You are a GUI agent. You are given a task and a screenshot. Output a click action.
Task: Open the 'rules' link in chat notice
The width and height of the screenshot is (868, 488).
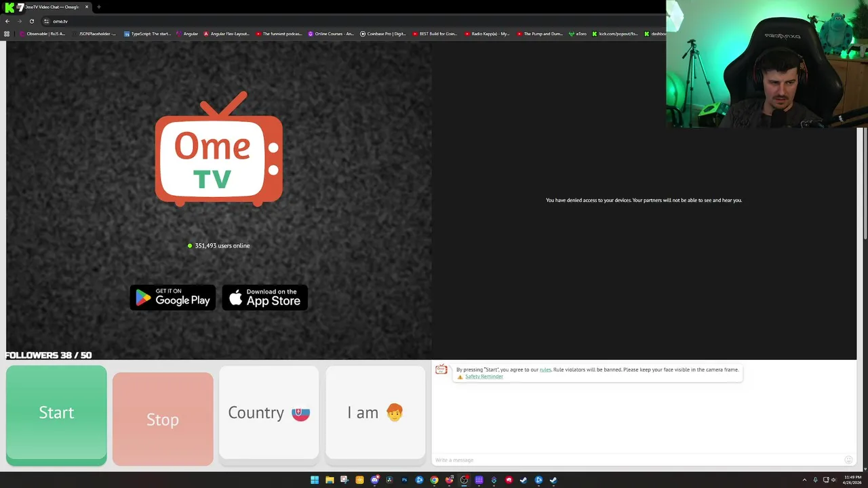[x=545, y=369]
